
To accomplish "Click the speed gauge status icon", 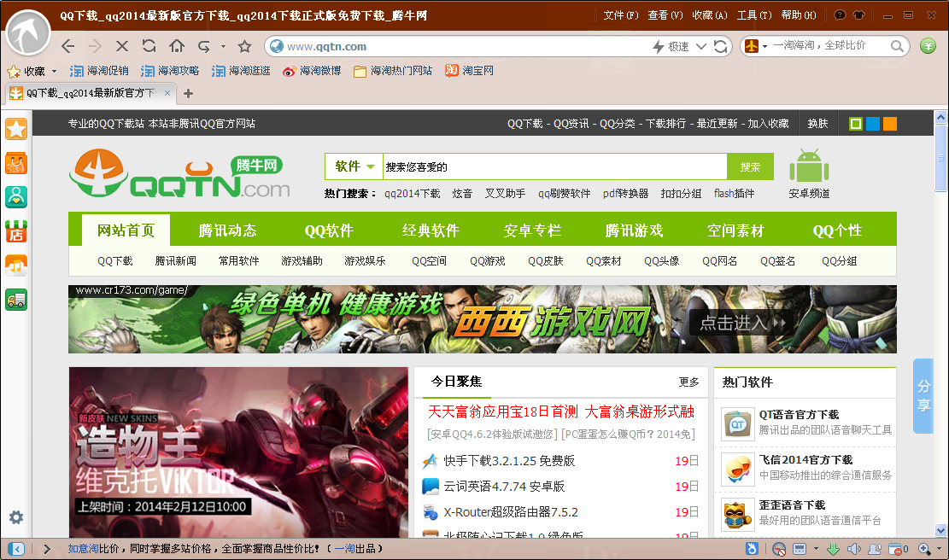I will point(779,549).
